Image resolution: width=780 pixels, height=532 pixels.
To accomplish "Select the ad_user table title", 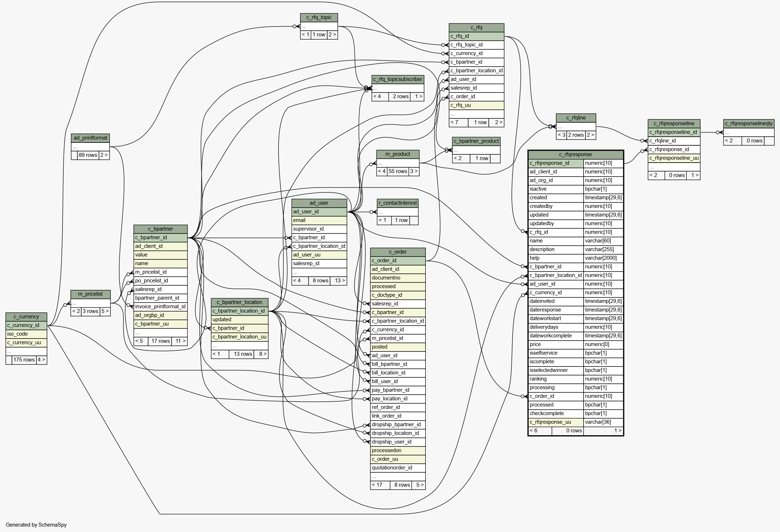I will tap(319, 203).
